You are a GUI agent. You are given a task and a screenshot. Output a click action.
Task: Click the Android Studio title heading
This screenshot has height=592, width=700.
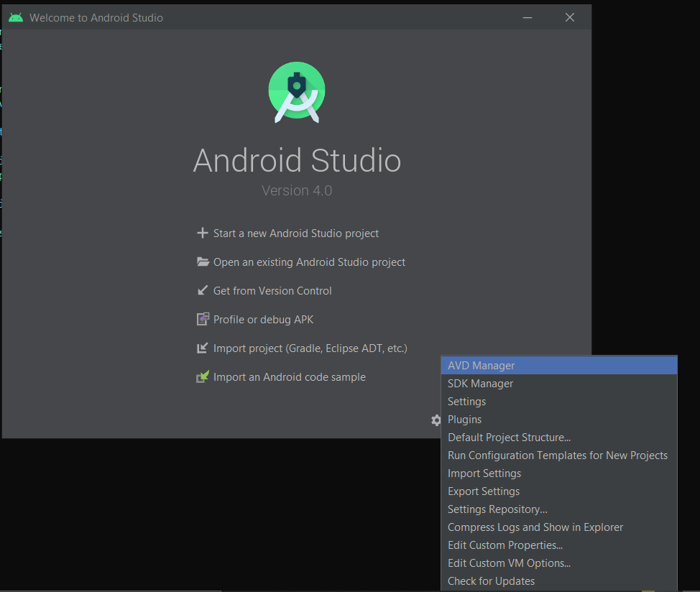coord(297,160)
